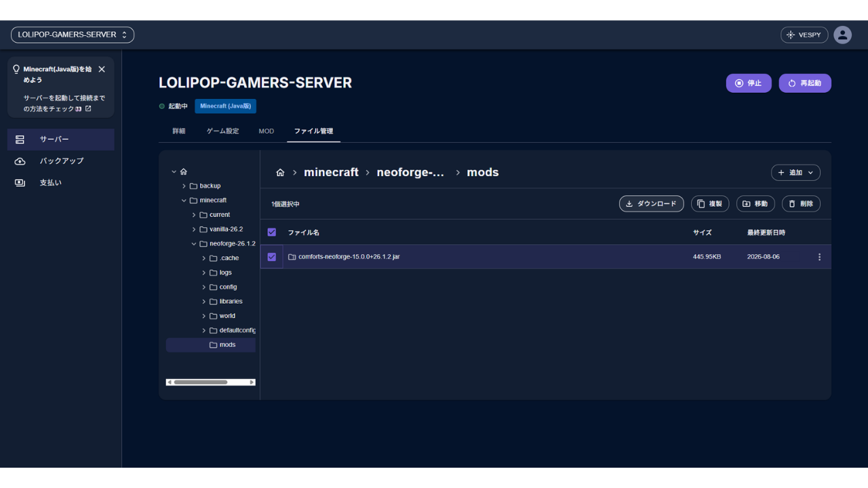Click the tree horizontal scrollbar thumb
Screen dimensions: 868x488
pyautogui.click(x=200, y=382)
